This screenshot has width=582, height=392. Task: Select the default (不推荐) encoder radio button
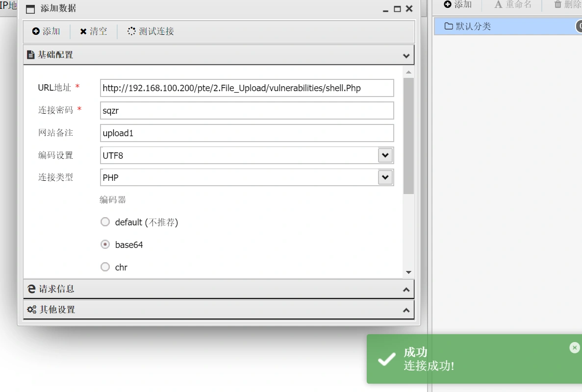pos(105,222)
